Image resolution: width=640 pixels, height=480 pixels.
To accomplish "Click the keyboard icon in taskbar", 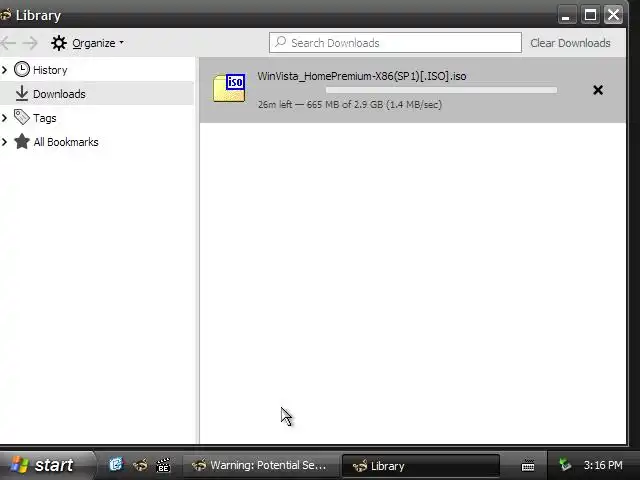I will [x=528, y=465].
